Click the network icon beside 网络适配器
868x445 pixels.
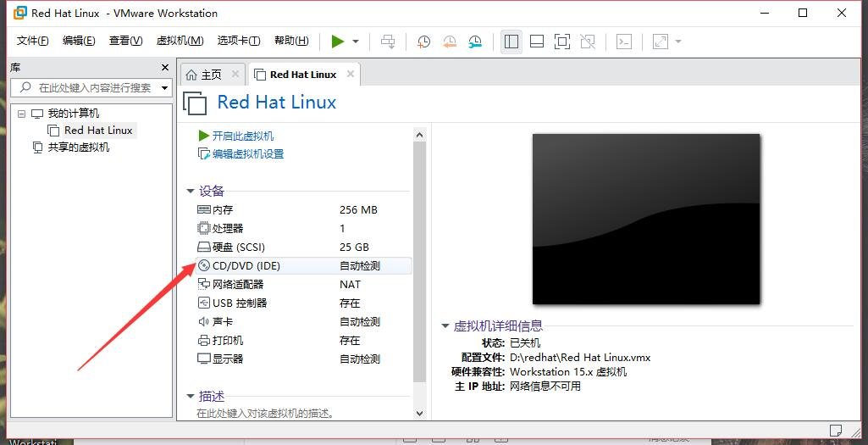tap(204, 284)
